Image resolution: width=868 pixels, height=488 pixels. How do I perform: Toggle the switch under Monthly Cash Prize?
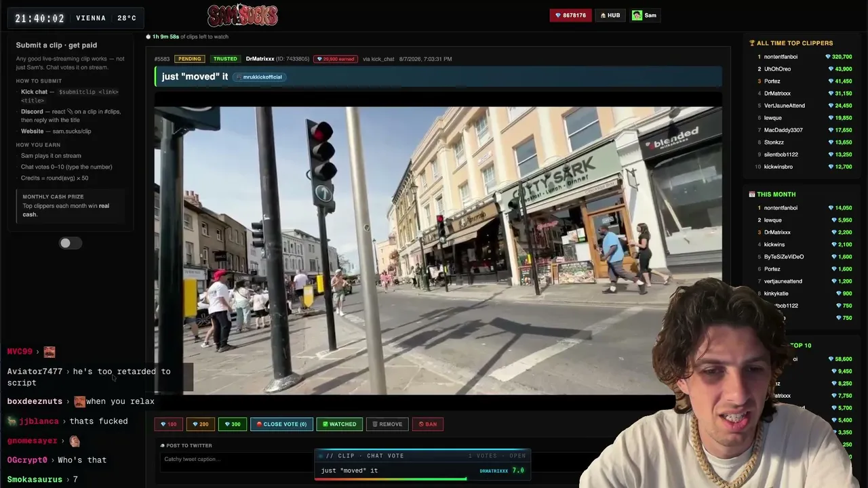[70, 243]
